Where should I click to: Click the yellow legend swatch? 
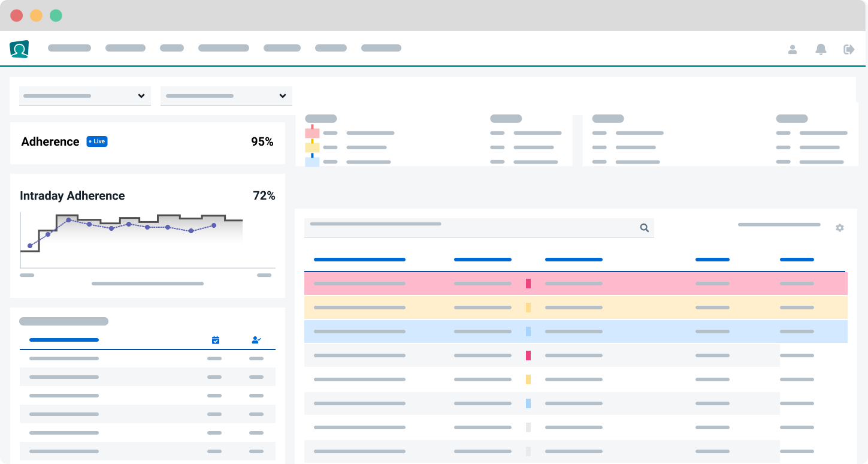312,147
